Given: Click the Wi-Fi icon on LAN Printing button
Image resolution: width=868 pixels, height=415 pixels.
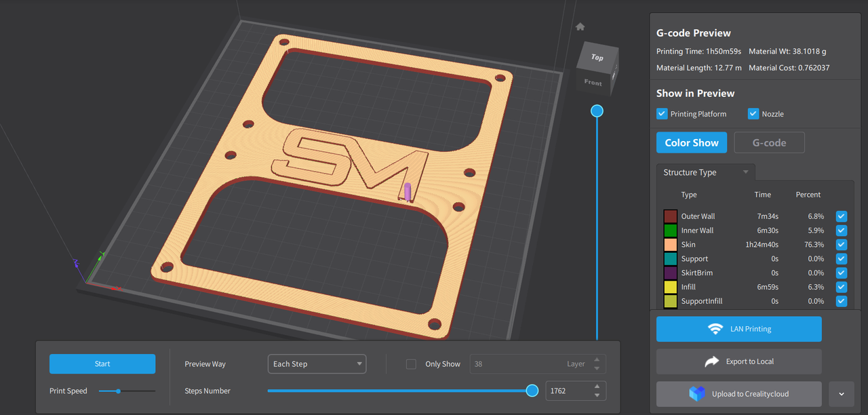Looking at the screenshot, I should (x=715, y=329).
